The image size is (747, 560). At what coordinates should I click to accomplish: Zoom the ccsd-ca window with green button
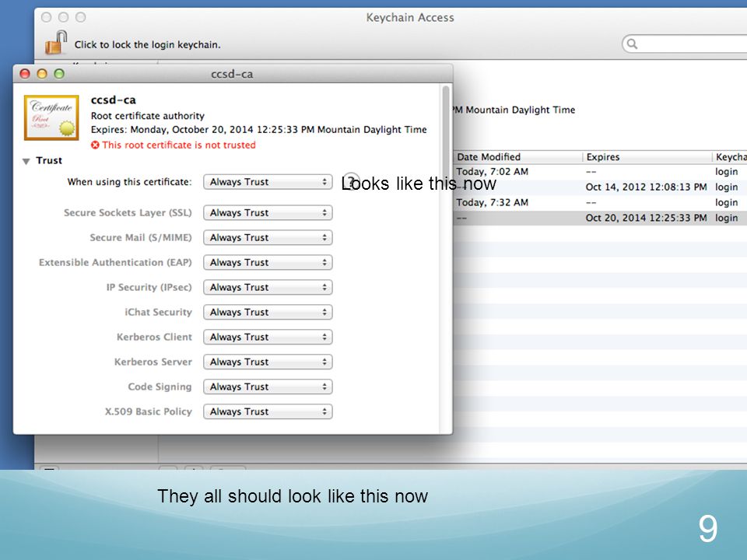click(x=59, y=74)
